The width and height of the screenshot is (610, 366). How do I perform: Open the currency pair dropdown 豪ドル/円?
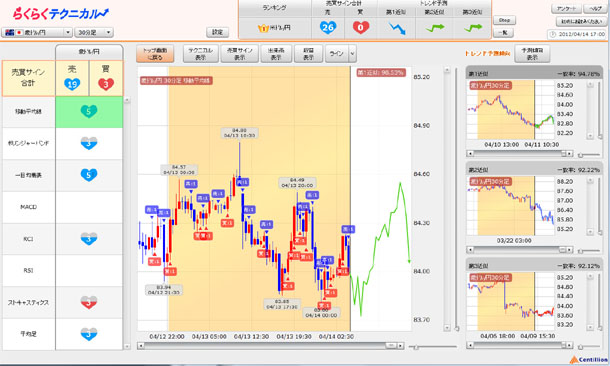pos(37,32)
